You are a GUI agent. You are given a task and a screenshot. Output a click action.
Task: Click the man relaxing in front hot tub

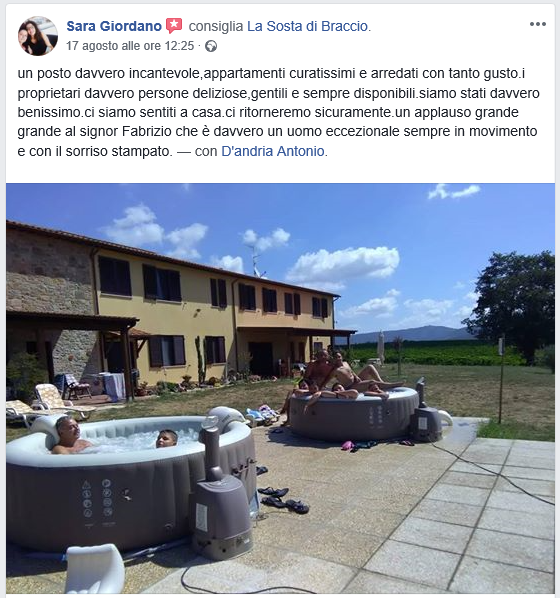(x=69, y=435)
